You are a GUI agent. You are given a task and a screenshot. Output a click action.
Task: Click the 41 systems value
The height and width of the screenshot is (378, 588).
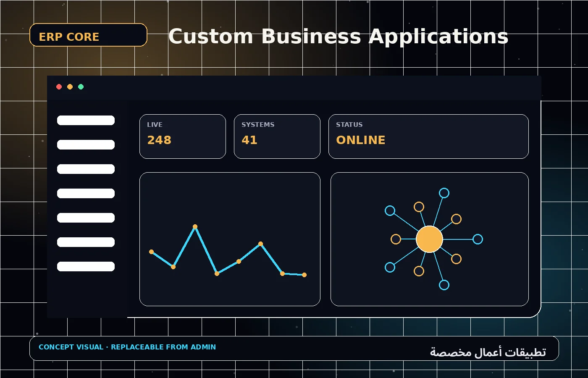(249, 140)
